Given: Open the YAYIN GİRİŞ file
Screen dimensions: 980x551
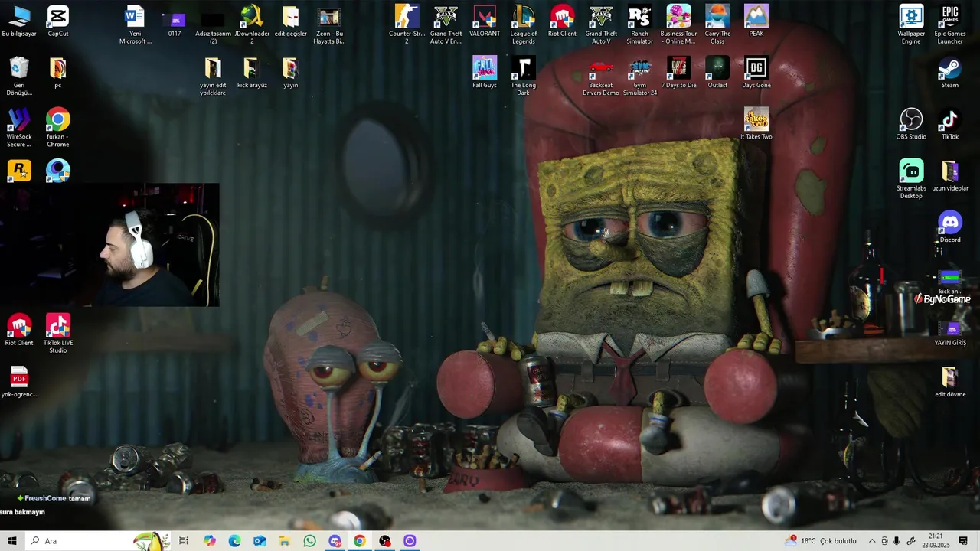Looking at the screenshot, I should (x=950, y=334).
